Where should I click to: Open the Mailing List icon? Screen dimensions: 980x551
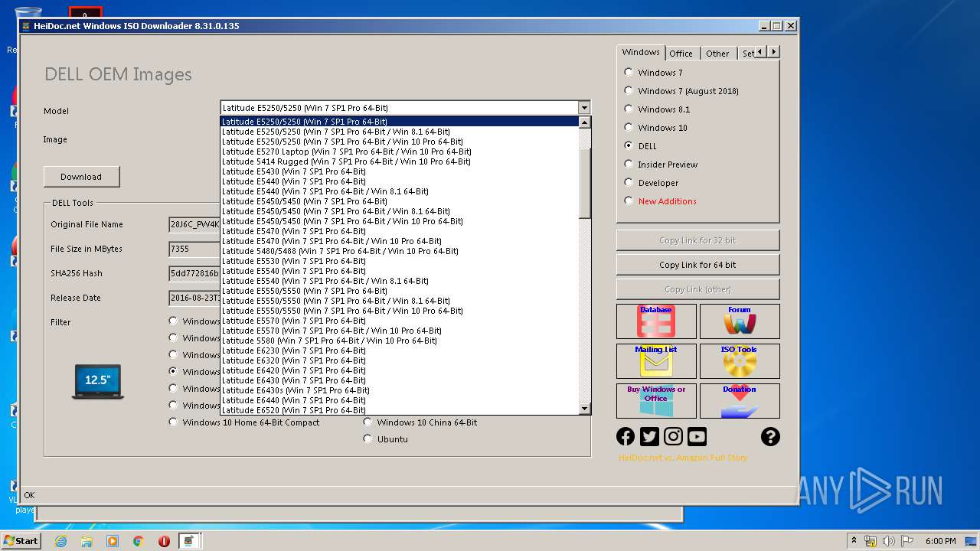[x=656, y=361]
